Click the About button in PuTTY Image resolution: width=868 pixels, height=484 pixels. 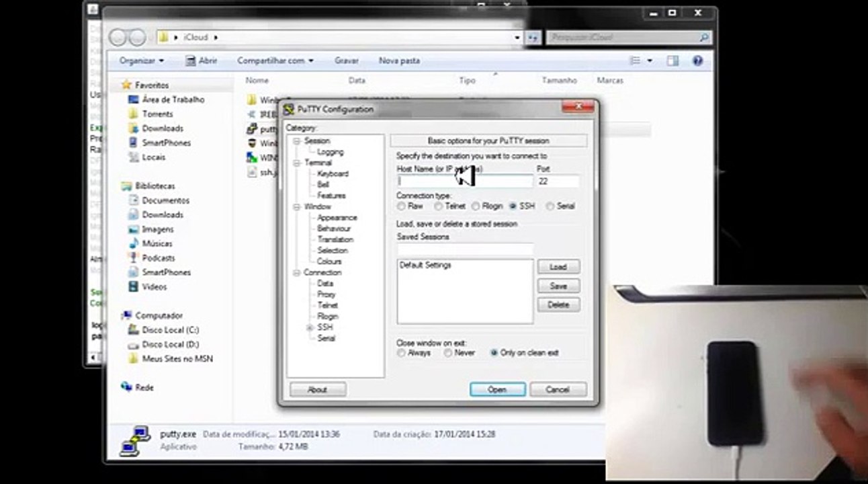(x=317, y=390)
